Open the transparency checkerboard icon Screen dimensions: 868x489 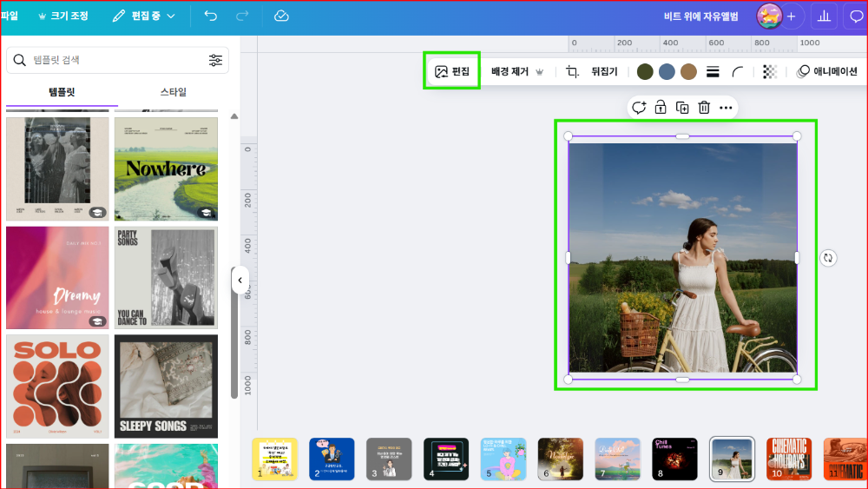(769, 71)
